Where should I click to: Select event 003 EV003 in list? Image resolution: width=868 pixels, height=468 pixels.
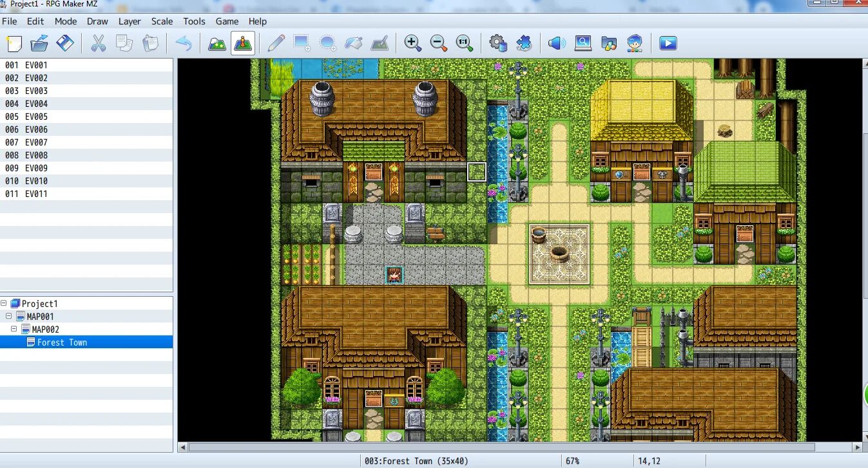pos(86,91)
